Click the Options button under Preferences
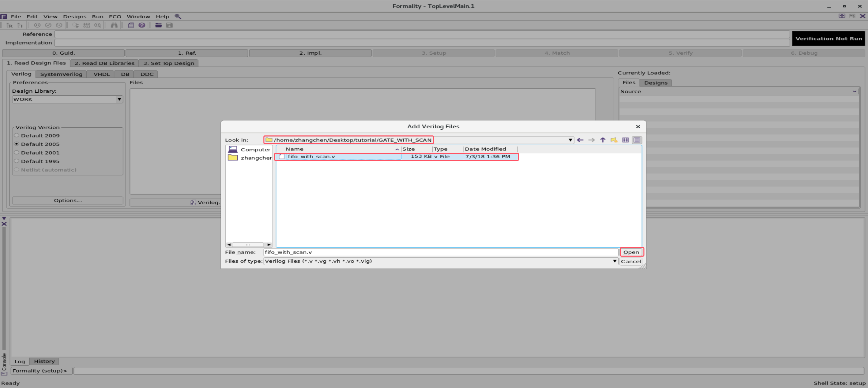The image size is (868, 388). tap(67, 200)
